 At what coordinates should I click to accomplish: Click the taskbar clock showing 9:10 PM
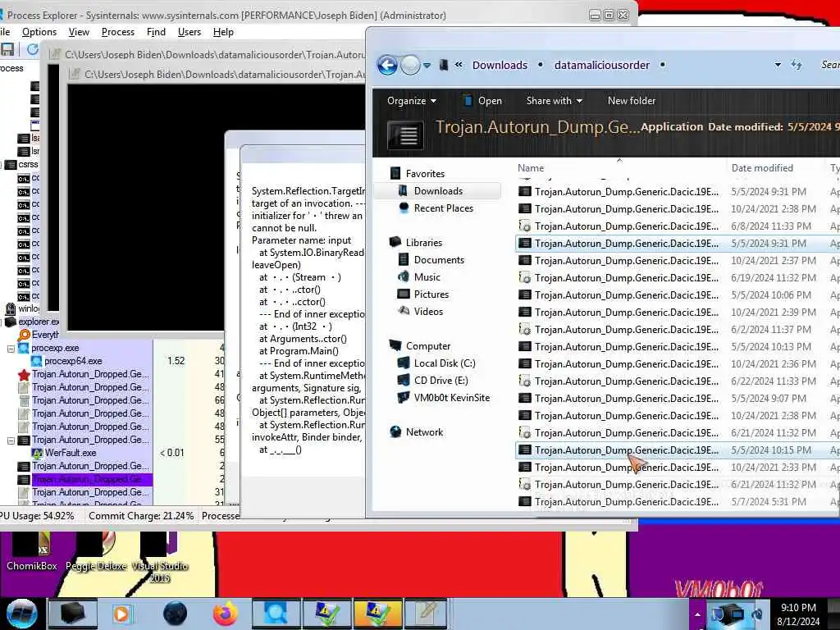point(798,614)
